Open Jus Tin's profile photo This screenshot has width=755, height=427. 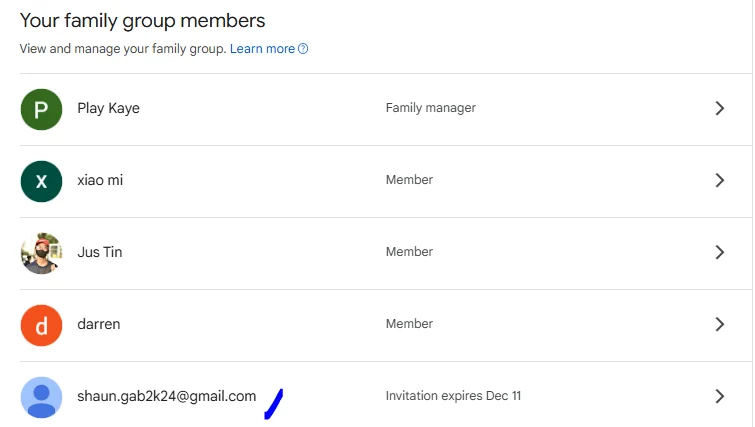[41, 253]
